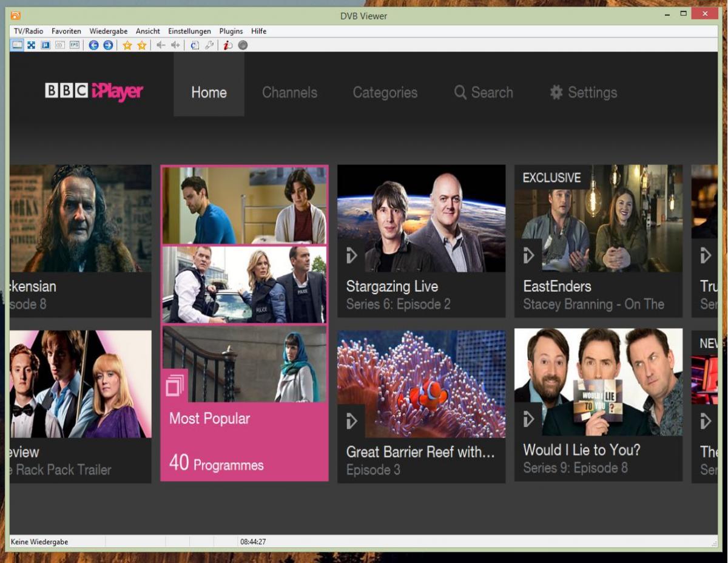Open the TV/Radio menu
728x563 pixels.
[29, 31]
